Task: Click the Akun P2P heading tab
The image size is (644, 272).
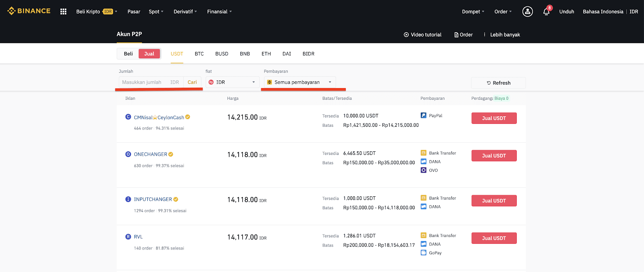Action: click(129, 34)
